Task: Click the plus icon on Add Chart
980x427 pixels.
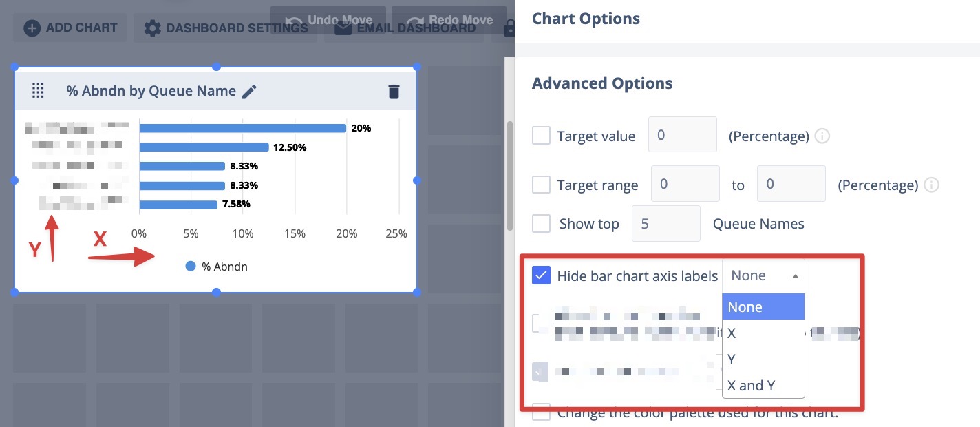Action: pos(32,28)
